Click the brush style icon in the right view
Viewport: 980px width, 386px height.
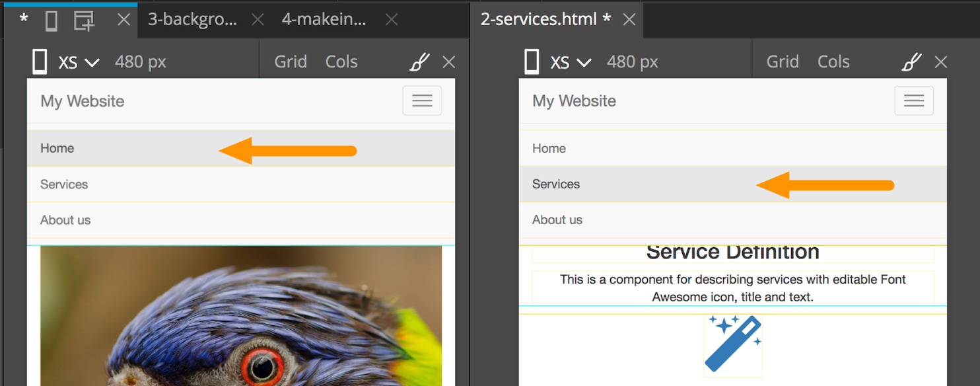911,62
